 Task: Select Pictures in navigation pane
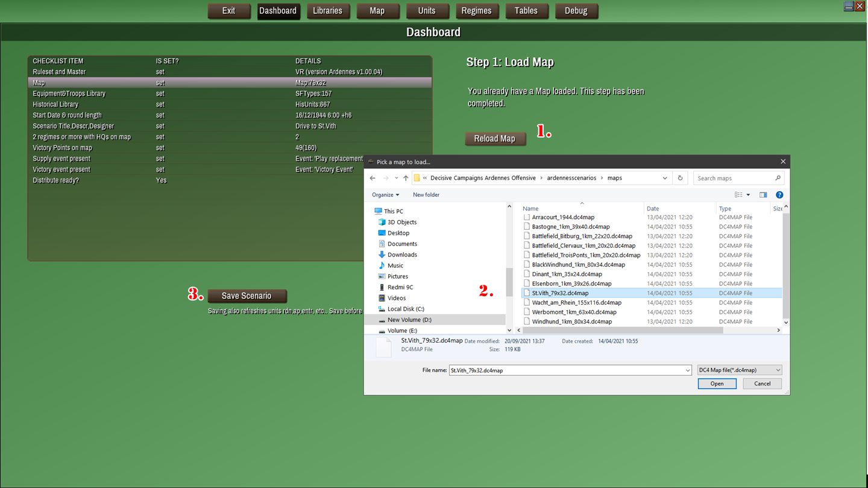398,276
